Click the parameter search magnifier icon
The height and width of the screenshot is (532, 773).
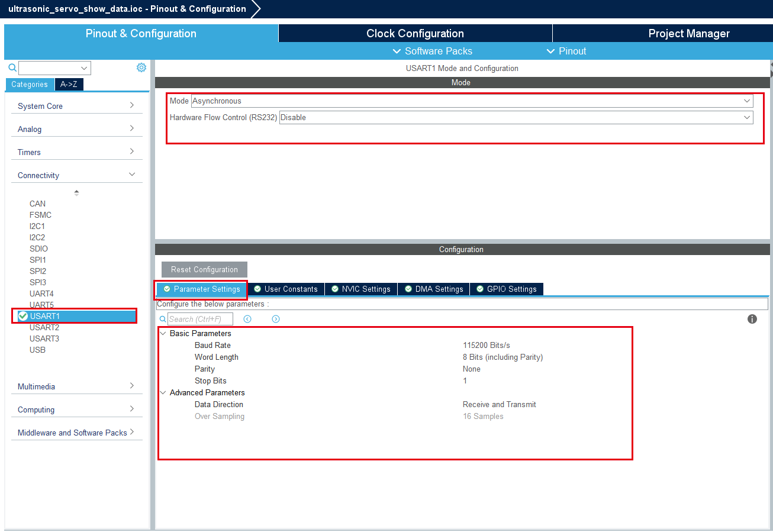(x=163, y=319)
